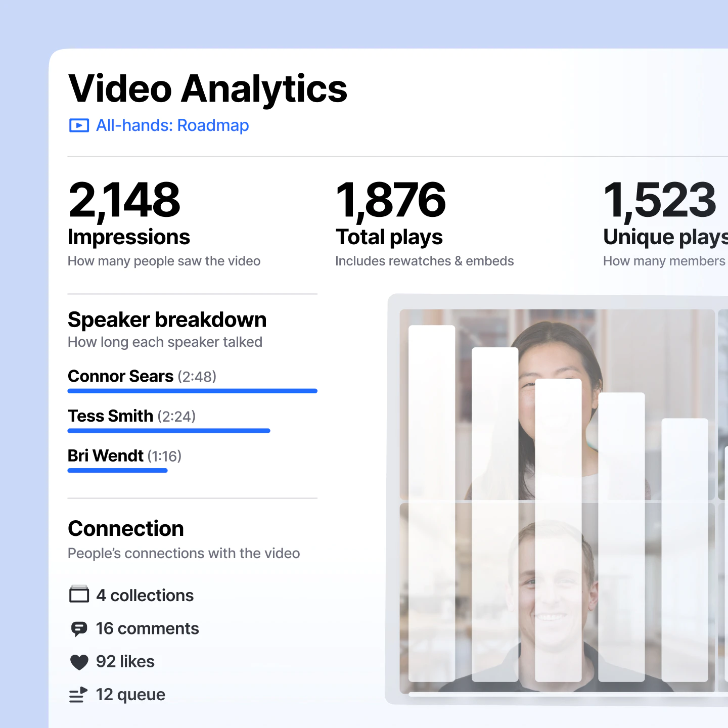Click the woman's video thumbnail

pyautogui.click(x=557, y=404)
